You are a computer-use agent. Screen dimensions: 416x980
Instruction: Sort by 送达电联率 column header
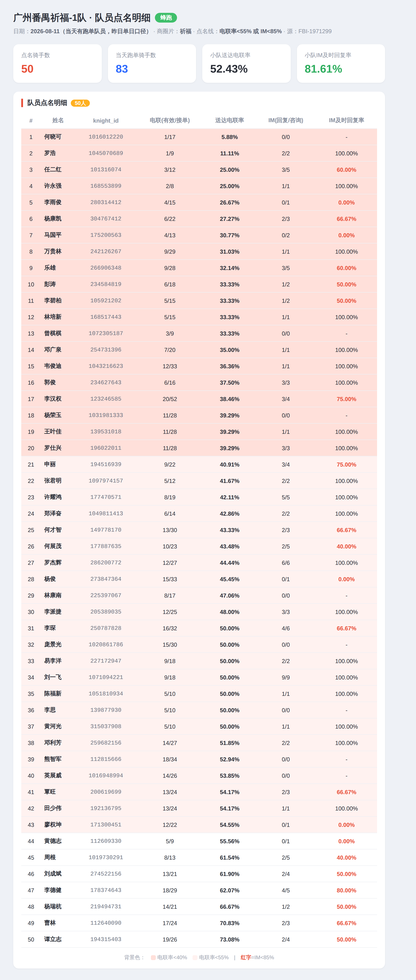point(230,120)
